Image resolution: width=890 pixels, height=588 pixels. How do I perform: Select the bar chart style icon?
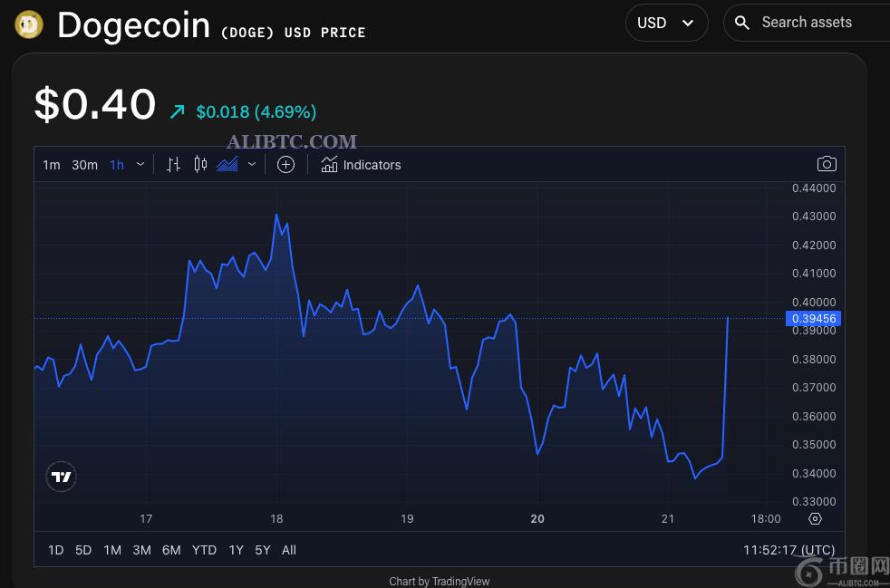click(x=173, y=165)
